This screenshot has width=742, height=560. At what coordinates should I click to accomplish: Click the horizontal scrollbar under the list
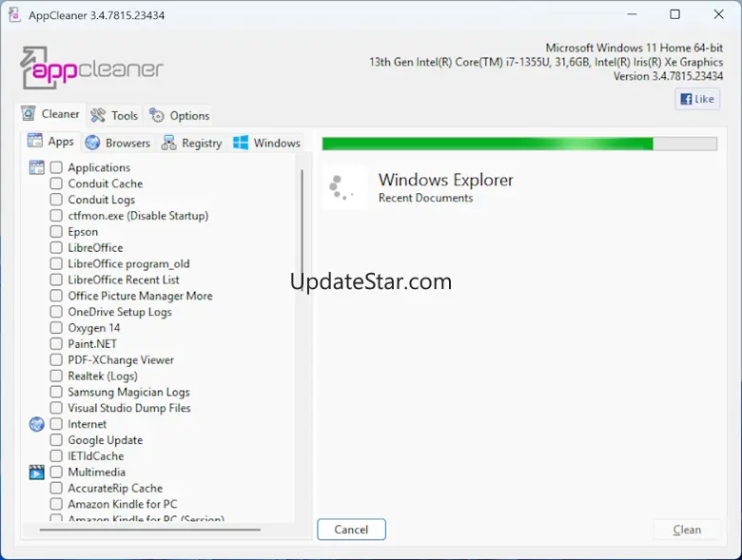click(x=150, y=530)
